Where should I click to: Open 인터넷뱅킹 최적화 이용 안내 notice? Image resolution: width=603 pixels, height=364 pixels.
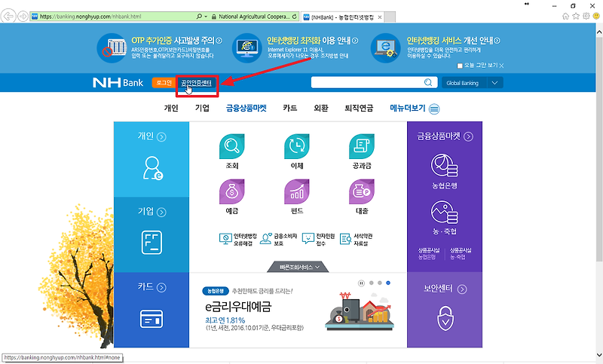pyautogui.click(x=313, y=41)
